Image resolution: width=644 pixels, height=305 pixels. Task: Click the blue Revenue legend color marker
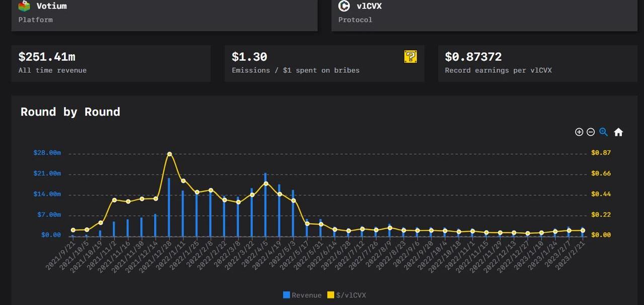click(x=286, y=295)
